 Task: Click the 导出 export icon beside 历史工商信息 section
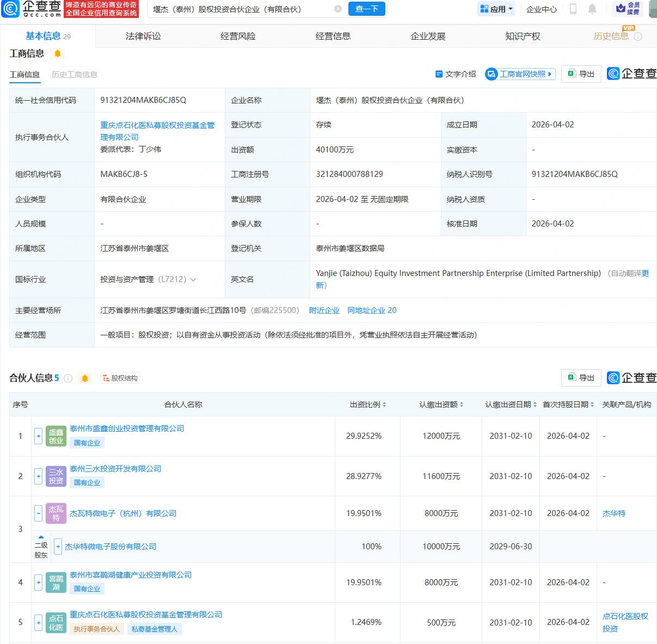pyautogui.click(x=581, y=74)
